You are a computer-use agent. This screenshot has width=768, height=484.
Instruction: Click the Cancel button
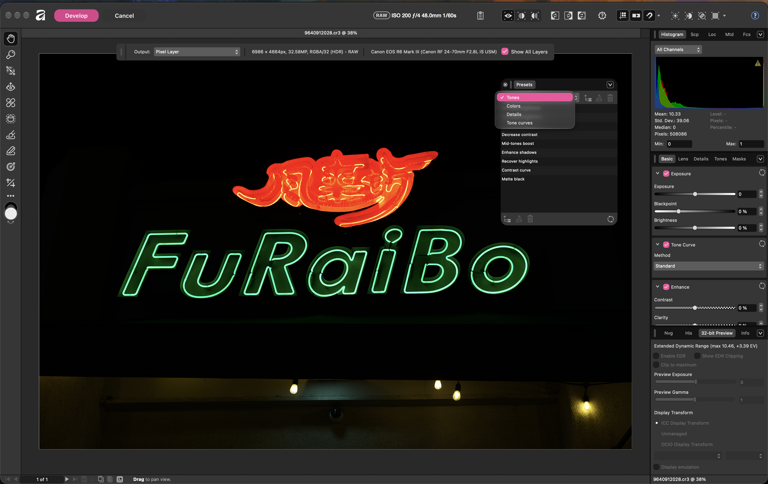coord(124,16)
